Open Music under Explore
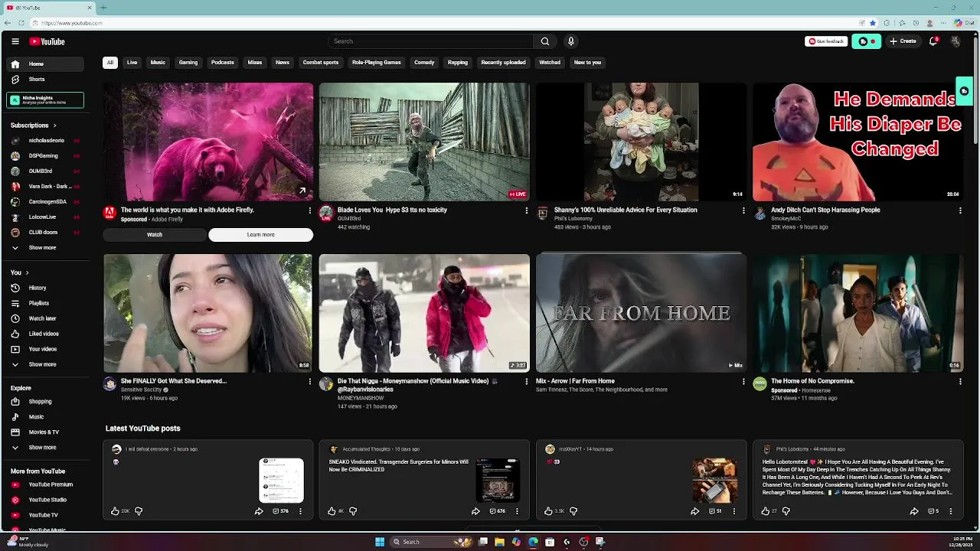 46,416
